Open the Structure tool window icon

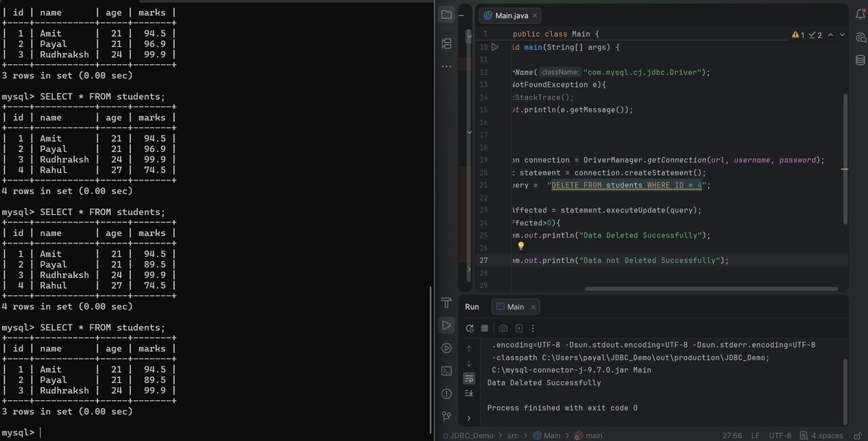(x=446, y=43)
